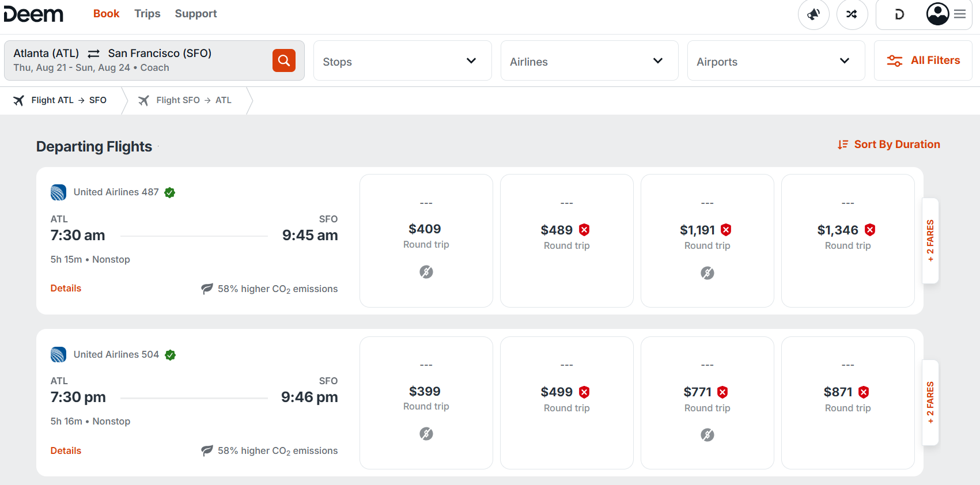Click the United Airlines 504 logo

click(58, 355)
